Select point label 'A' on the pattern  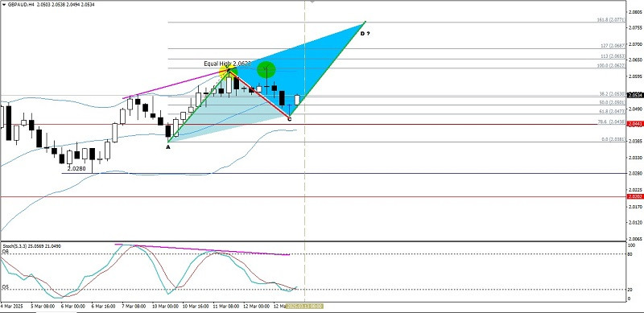167,146
